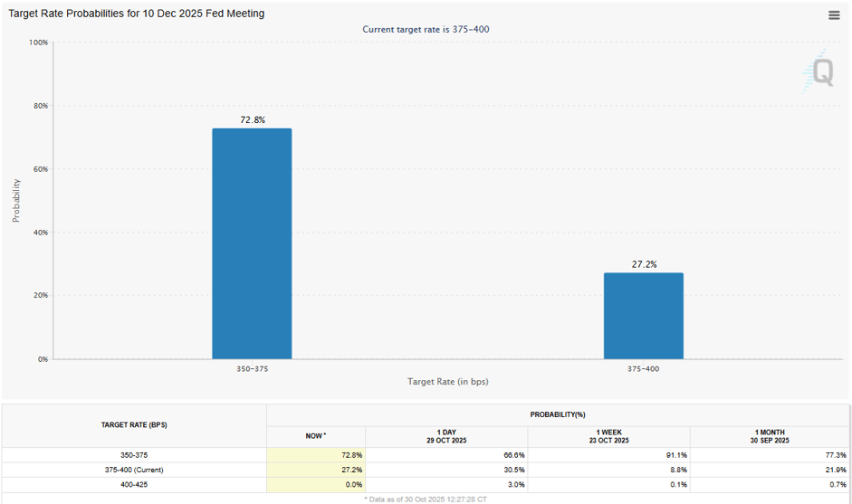
Task: Click the 'TARGET RATE (BPS)' table header
Action: [x=134, y=425]
